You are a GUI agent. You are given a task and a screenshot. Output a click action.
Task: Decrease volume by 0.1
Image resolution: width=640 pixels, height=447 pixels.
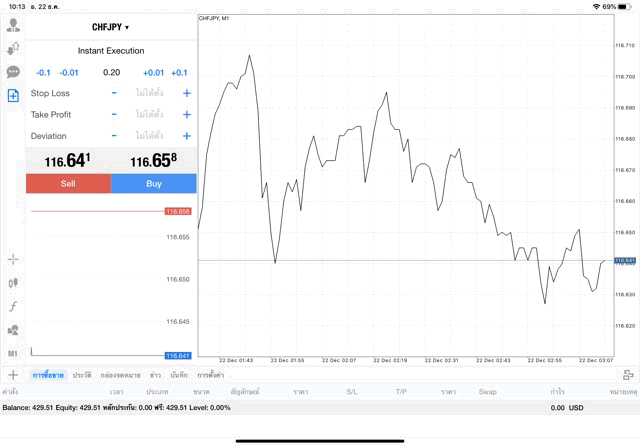[x=43, y=72]
